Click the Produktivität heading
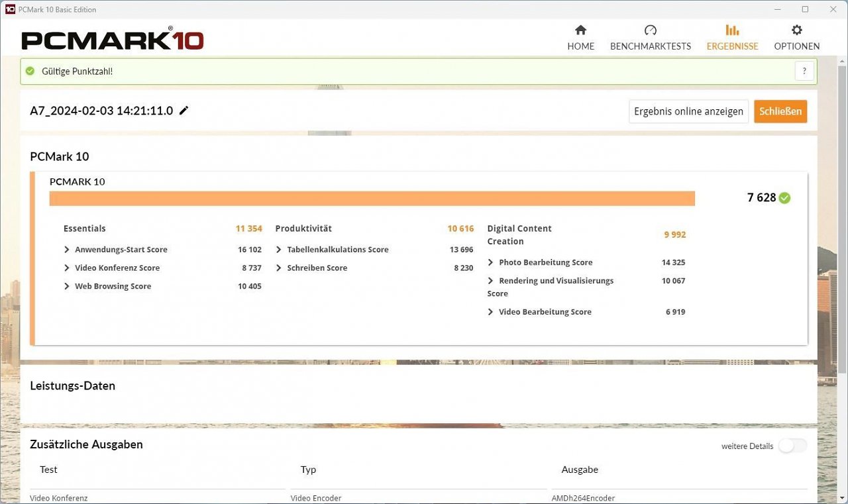This screenshot has width=848, height=504. pyautogui.click(x=303, y=228)
